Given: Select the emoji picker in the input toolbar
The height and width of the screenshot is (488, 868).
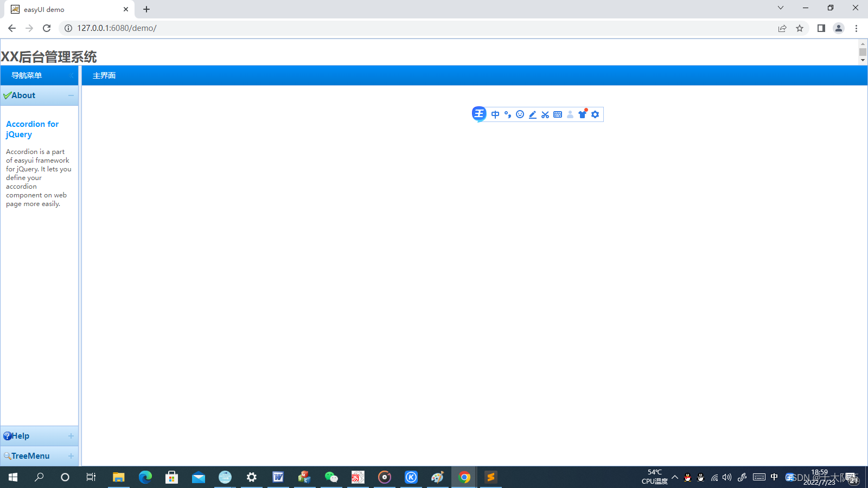Looking at the screenshot, I should (520, 114).
